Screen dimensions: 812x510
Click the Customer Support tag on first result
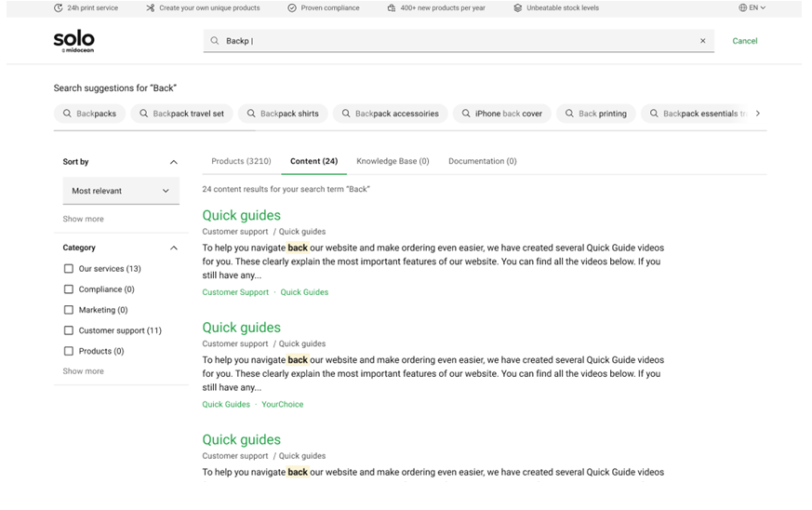click(235, 292)
